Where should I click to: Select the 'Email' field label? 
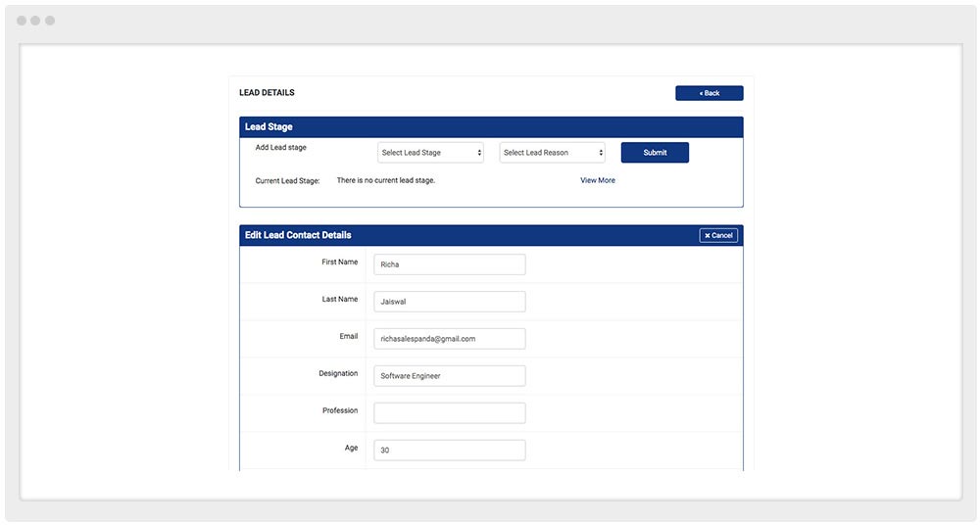tap(349, 336)
